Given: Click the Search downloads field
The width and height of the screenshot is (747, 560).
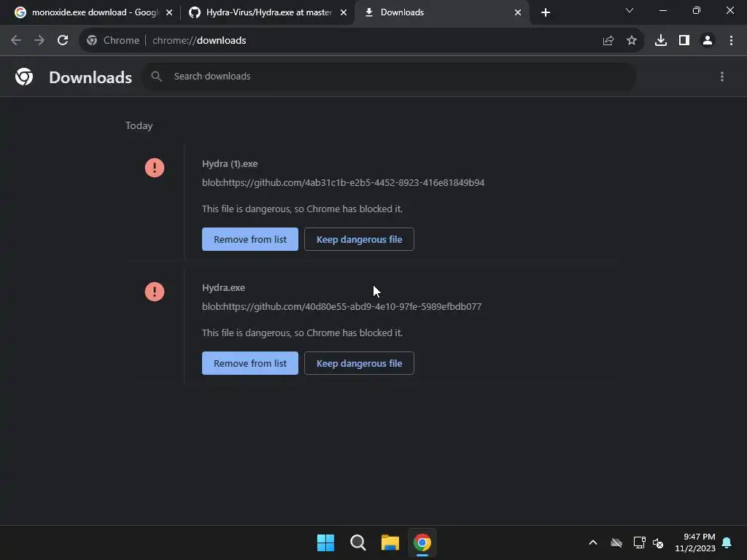Looking at the screenshot, I should [x=390, y=76].
